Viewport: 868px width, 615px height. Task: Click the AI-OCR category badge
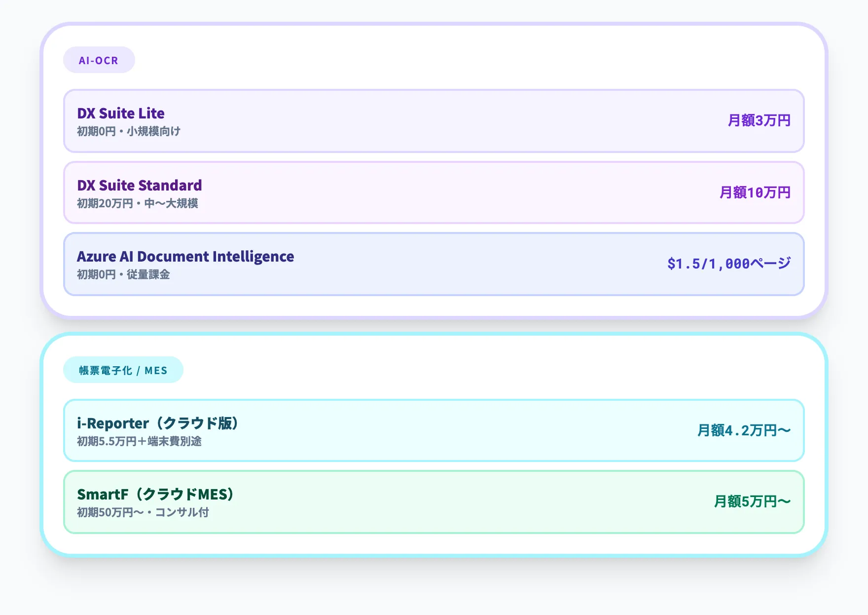pos(99,60)
